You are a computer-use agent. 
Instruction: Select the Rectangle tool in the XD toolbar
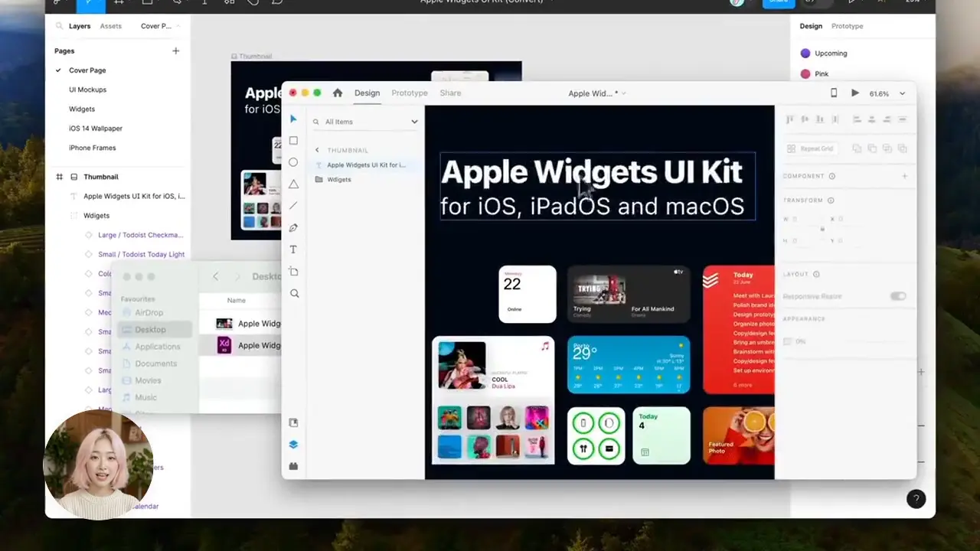(x=293, y=140)
